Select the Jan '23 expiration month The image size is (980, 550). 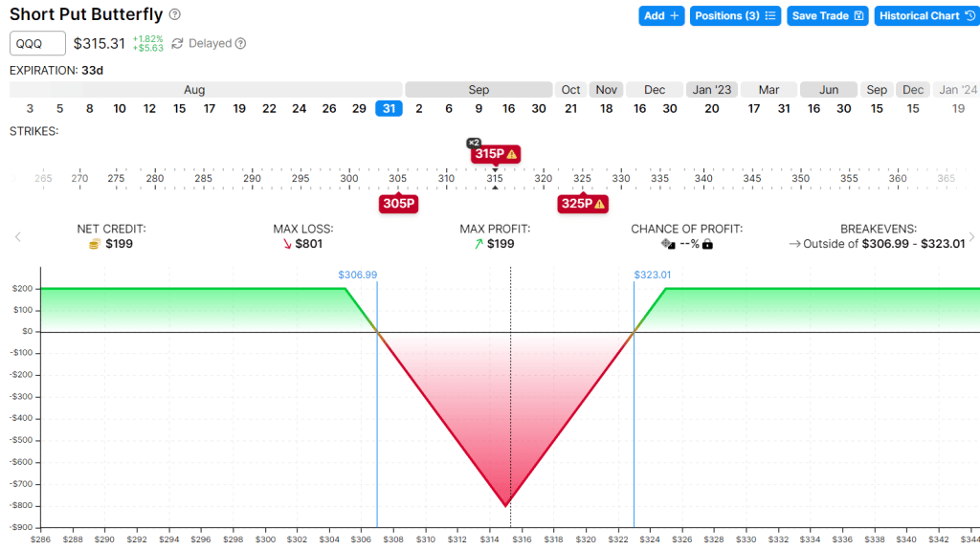(711, 90)
